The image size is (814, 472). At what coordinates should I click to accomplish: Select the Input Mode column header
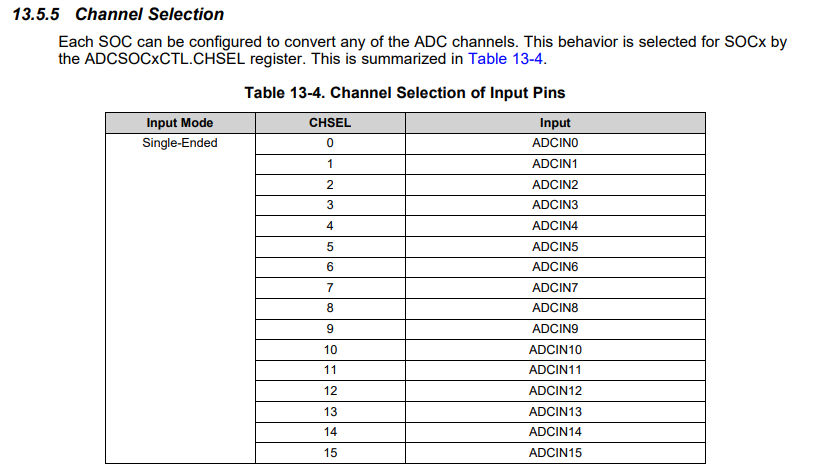click(x=180, y=123)
